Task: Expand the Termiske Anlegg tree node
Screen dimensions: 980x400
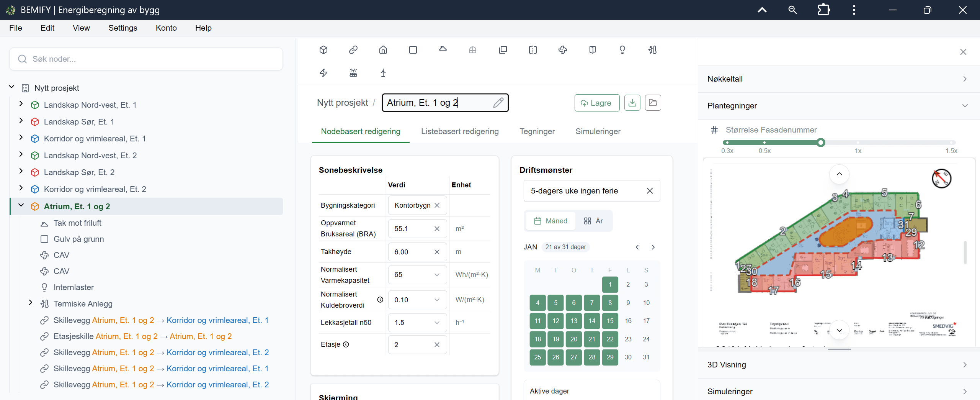Action: click(31, 303)
